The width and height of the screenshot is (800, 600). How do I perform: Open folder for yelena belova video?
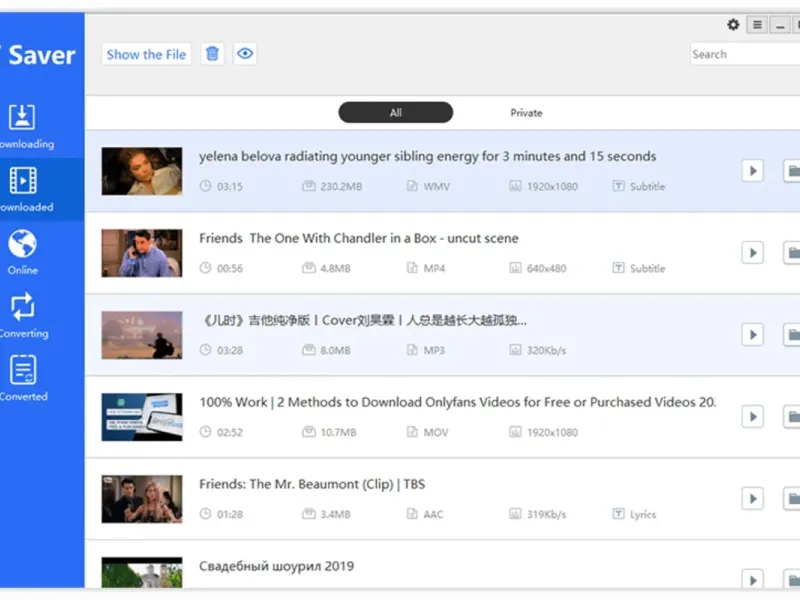tap(792, 171)
